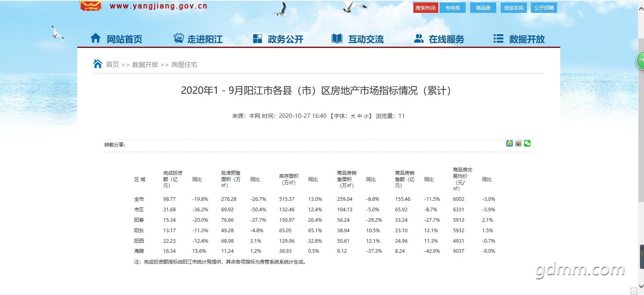Click the 库存面积 column header
The width and height of the screenshot is (644, 295).
point(289,179)
